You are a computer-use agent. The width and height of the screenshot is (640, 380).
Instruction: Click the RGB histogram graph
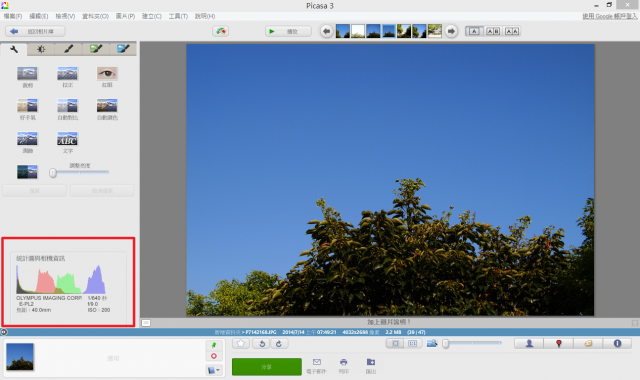click(61, 280)
